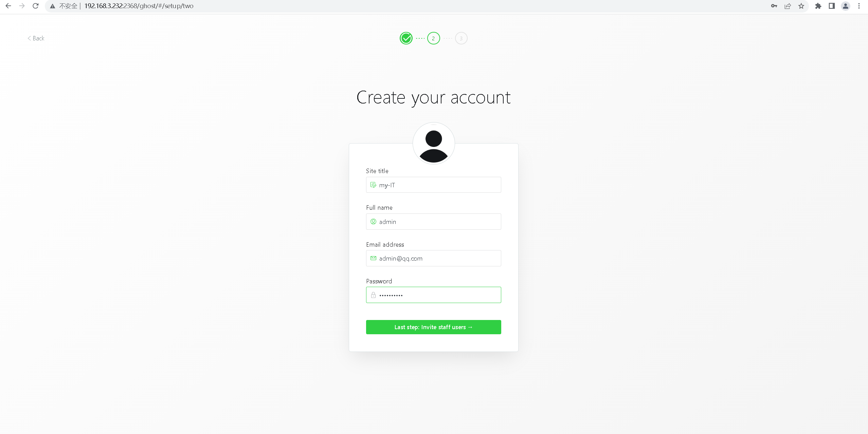Screen dimensions: 868x434
Task: Reload the current page
Action: 36,6
